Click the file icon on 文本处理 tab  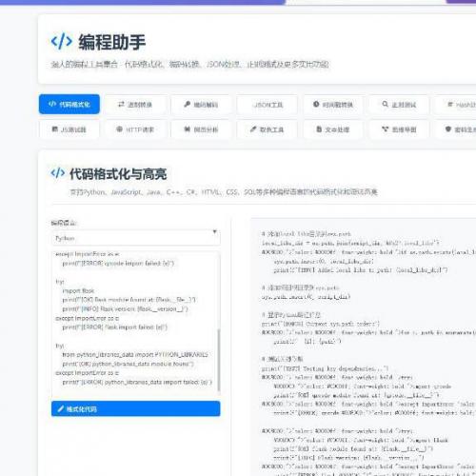click(319, 129)
